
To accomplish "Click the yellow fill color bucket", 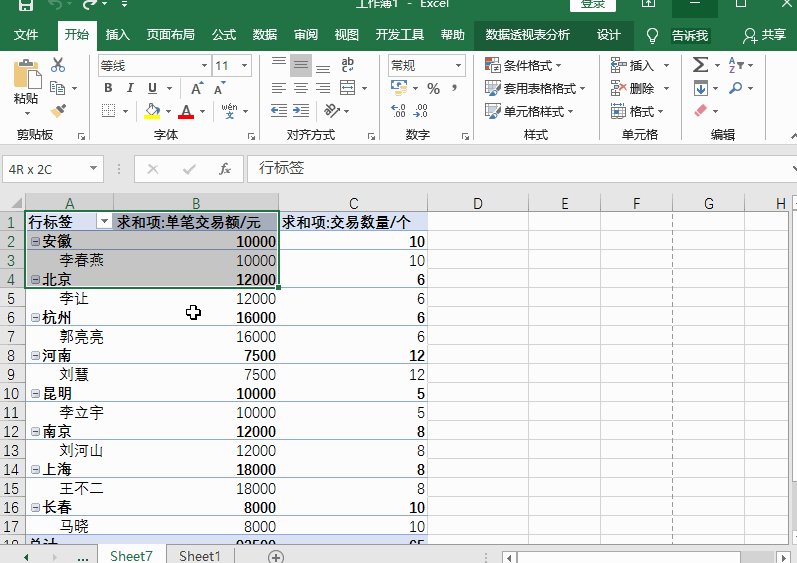I will click(152, 111).
